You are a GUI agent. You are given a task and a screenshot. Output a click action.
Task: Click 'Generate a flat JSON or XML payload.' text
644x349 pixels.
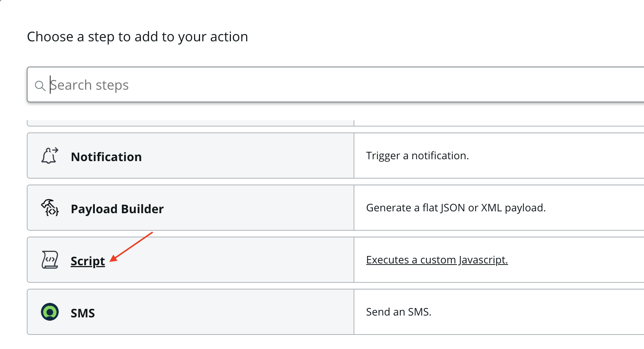[x=456, y=208]
